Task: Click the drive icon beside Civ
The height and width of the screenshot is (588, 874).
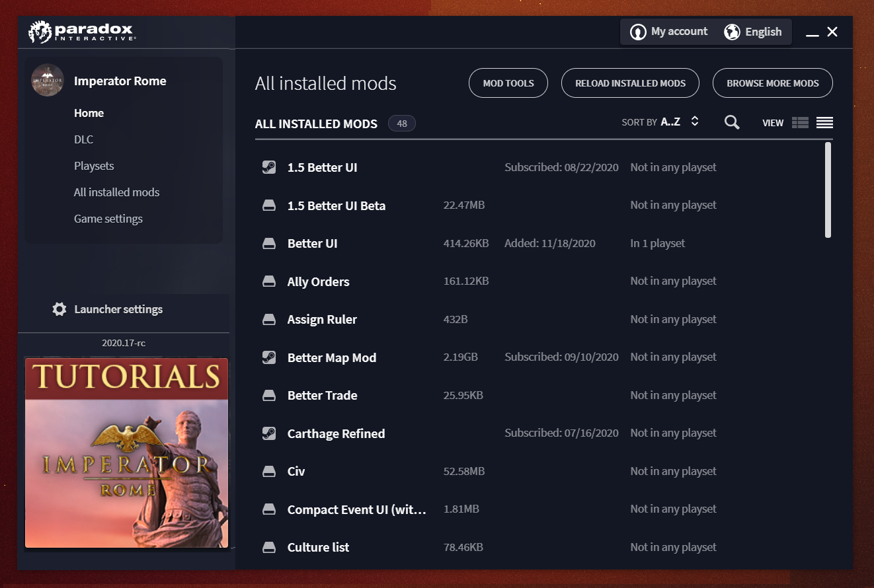Action: (268, 471)
